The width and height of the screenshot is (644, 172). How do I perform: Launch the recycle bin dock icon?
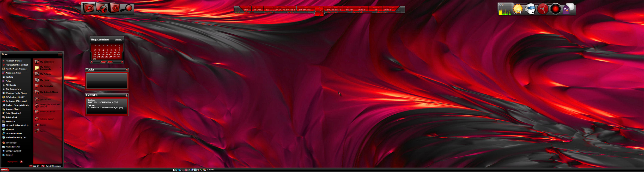114,8
